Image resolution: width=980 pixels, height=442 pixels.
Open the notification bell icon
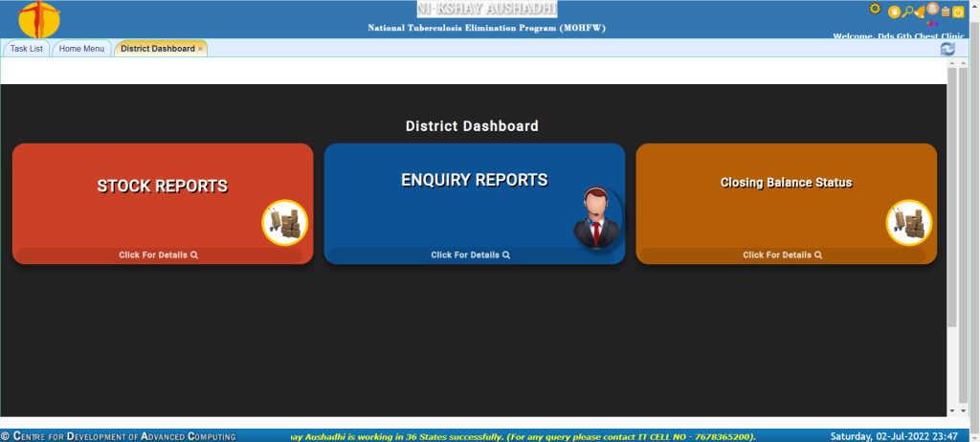tap(920, 11)
